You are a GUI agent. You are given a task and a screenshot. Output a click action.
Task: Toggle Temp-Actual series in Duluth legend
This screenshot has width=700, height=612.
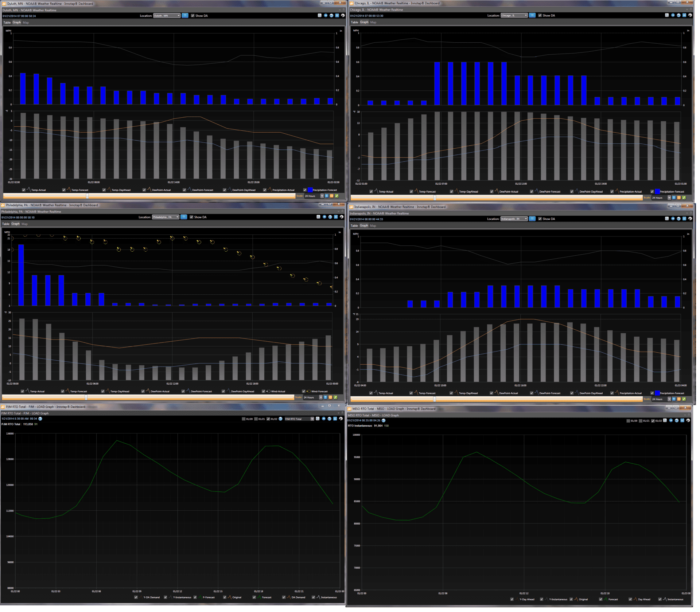[24, 190]
